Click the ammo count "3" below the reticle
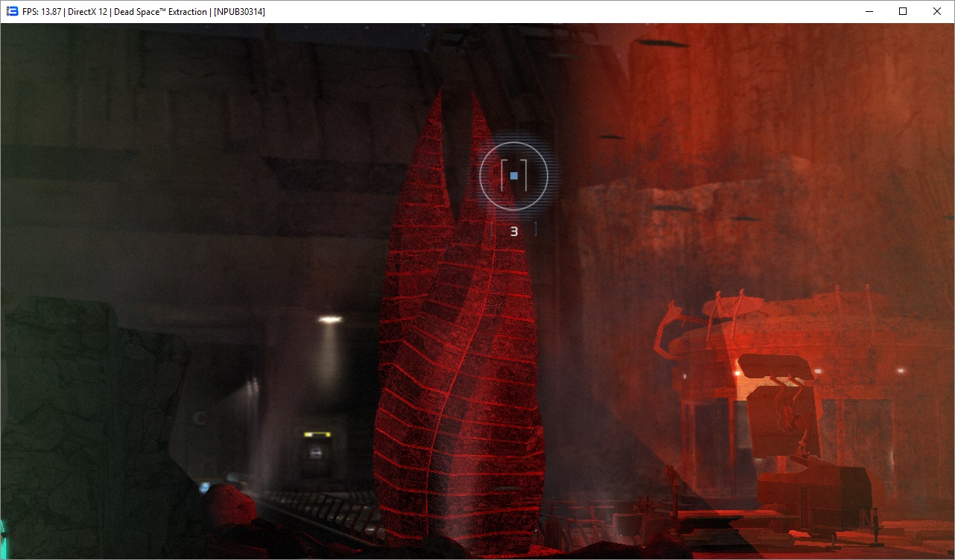Viewport: 955px width, 560px height. [513, 231]
